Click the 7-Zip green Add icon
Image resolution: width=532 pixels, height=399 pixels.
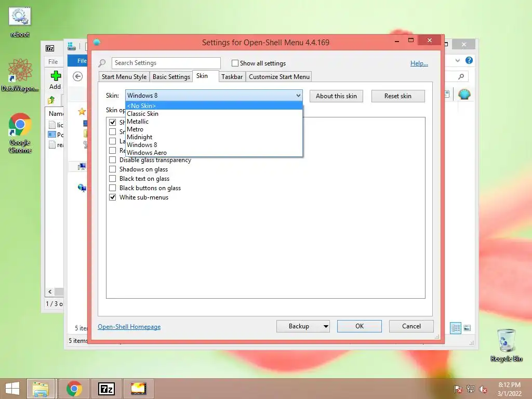[55, 76]
